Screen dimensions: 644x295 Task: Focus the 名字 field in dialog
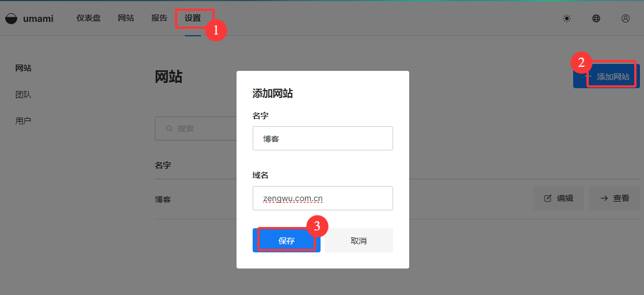point(322,138)
